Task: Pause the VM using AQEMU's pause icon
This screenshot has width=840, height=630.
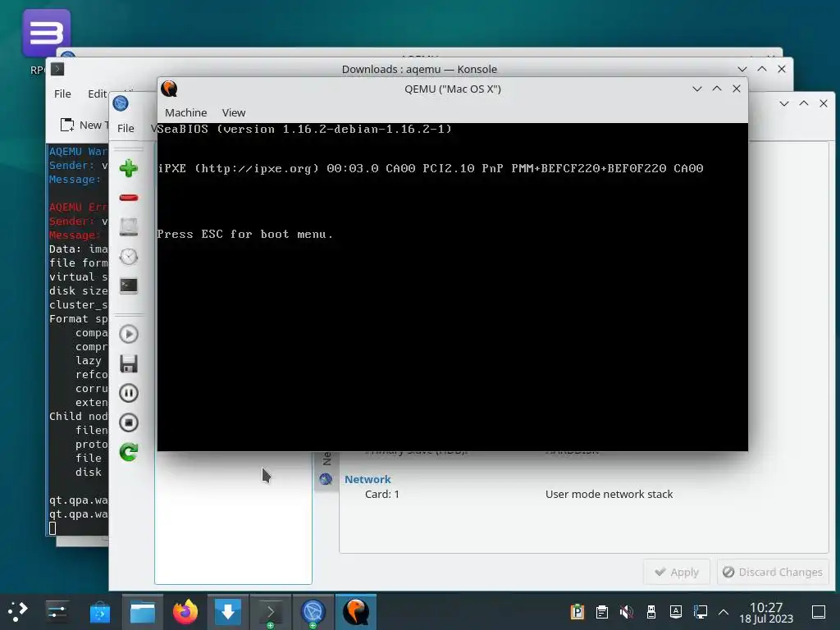Action: point(129,393)
